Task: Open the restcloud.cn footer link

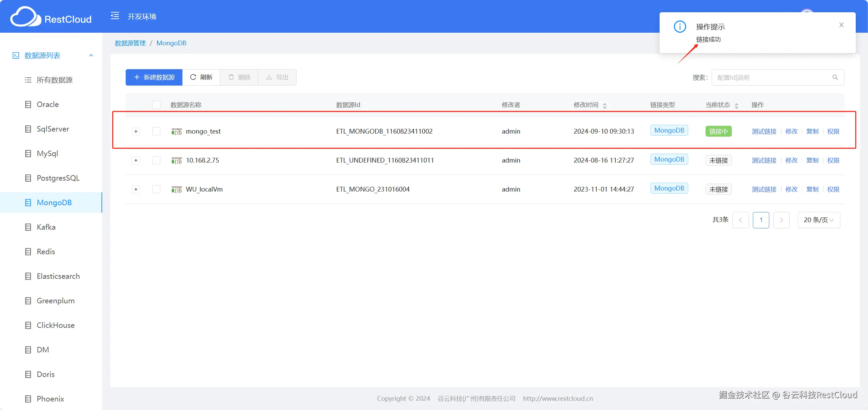Action: 558,398
